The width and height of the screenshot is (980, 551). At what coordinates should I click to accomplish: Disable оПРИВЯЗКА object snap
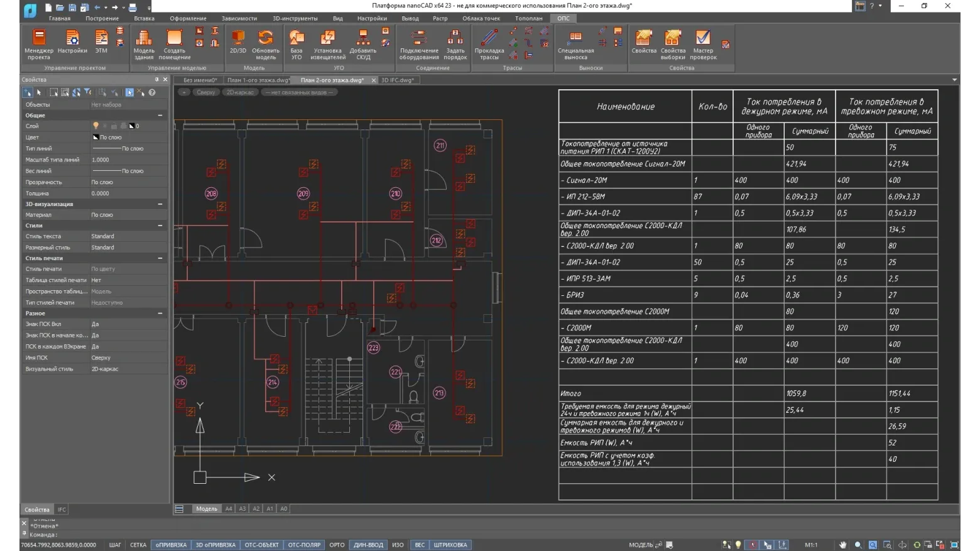click(x=171, y=545)
